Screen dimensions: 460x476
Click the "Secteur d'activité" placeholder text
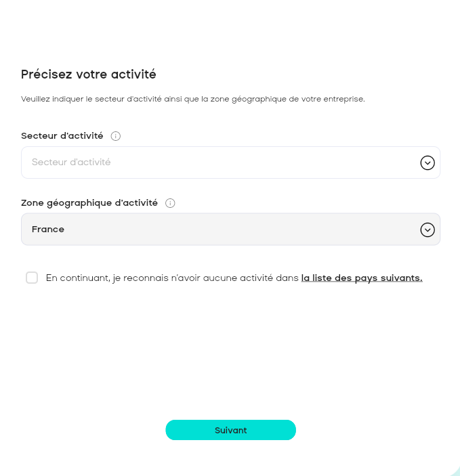[x=71, y=163]
